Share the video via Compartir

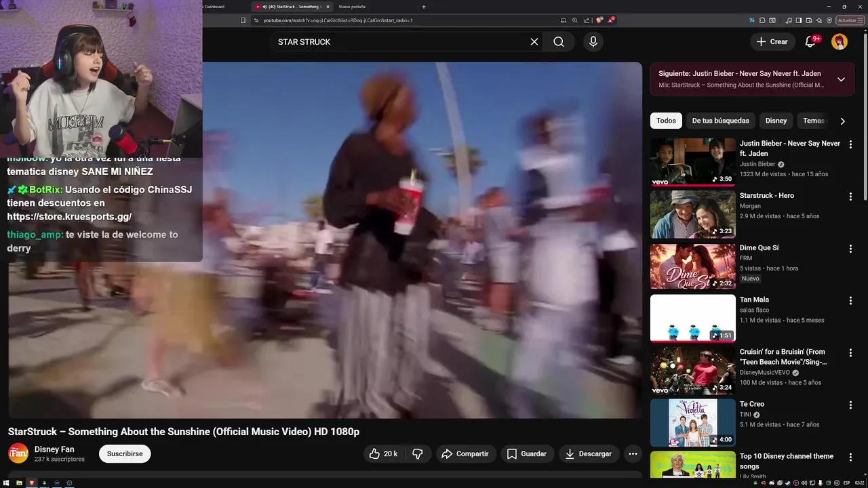click(465, 454)
